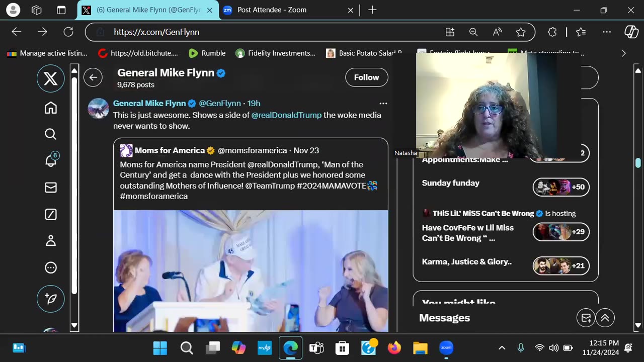Open Fidelity Investments bookmark

(276, 53)
